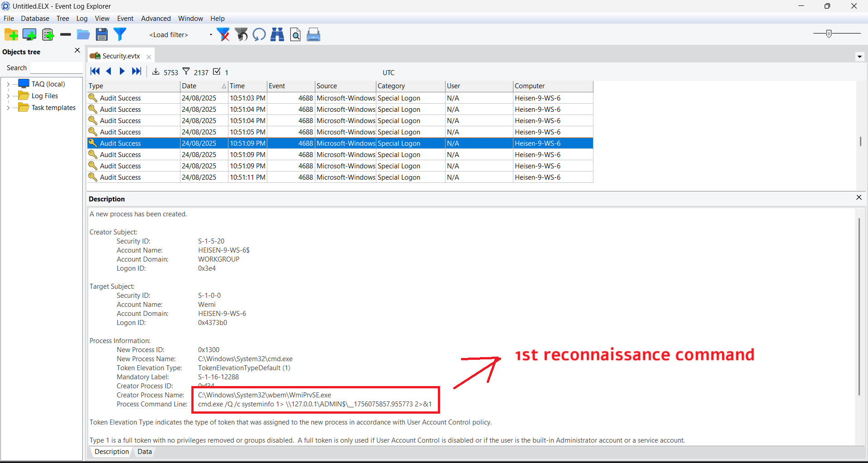Expand the Log Files tree node

[x=8, y=96]
